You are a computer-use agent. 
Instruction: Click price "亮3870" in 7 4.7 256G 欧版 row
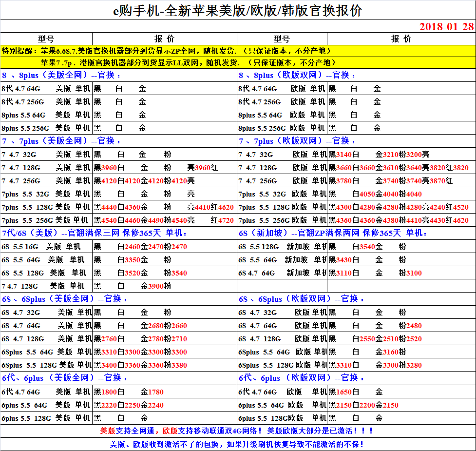[x=434, y=181]
